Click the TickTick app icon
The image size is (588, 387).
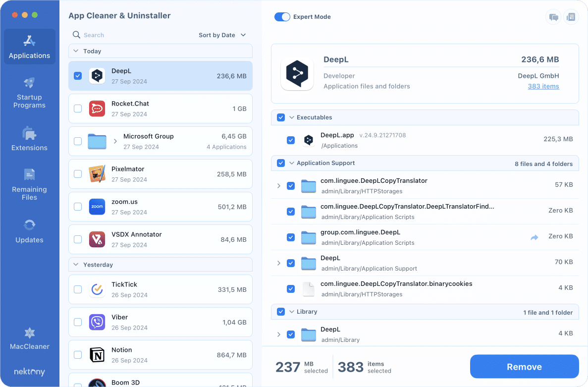pyautogui.click(x=97, y=289)
